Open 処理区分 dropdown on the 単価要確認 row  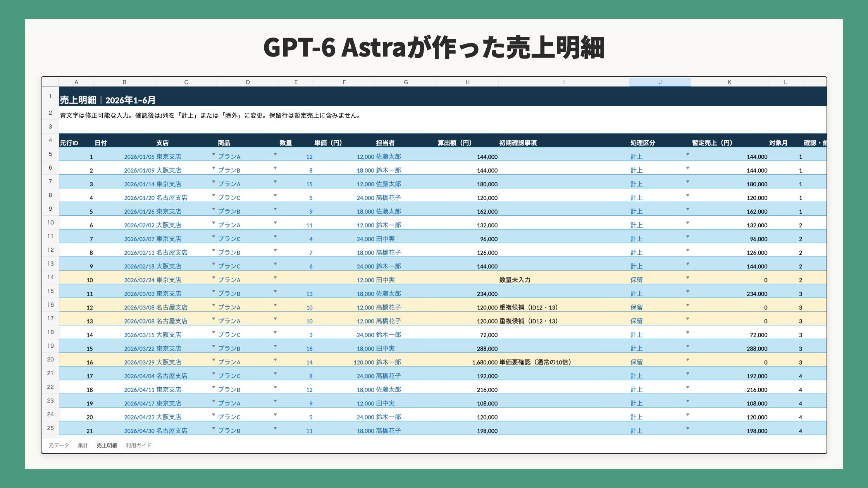pos(687,360)
